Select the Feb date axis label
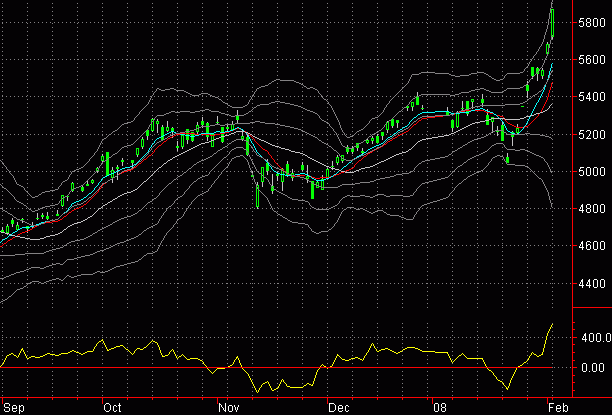Viewport: 612px width, 415px height. click(x=558, y=408)
